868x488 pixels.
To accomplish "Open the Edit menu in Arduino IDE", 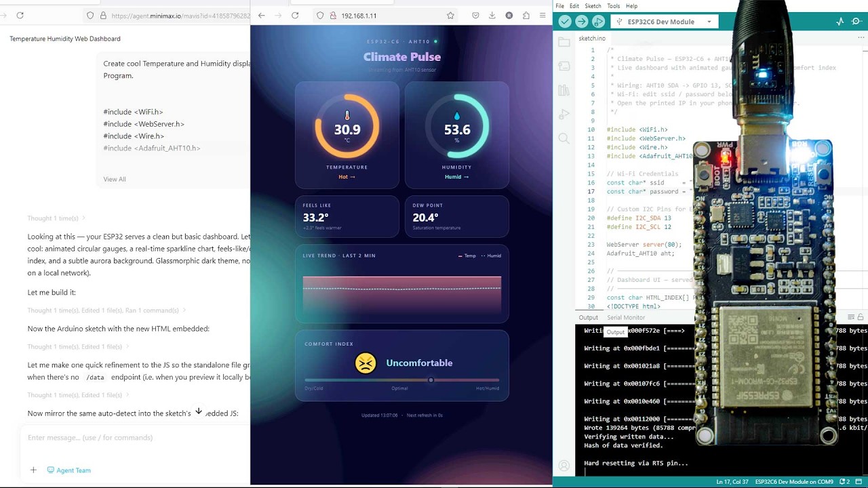I will coord(574,6).
